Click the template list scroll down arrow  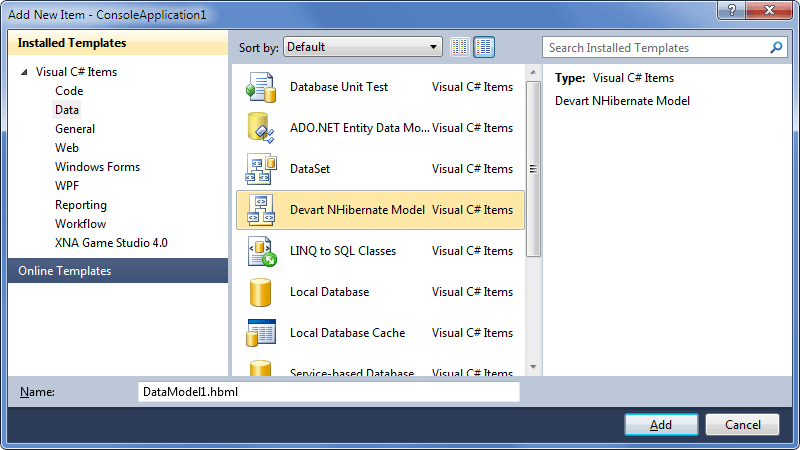533,366
